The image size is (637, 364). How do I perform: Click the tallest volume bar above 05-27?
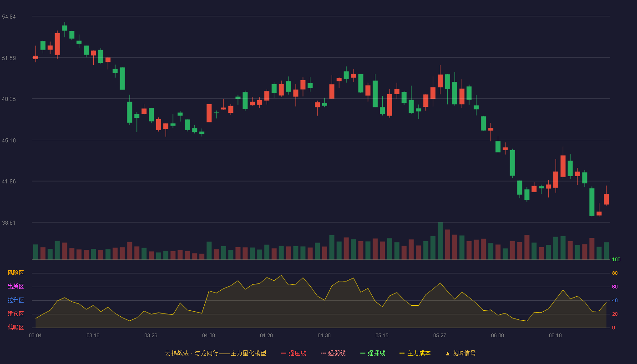pyautogui.click(x=440, y=241)
